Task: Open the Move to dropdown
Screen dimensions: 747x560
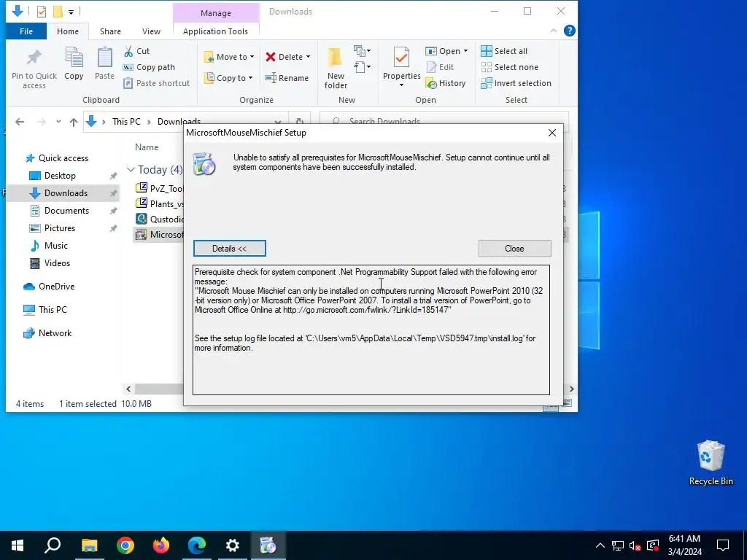Action: click(228, 57)
